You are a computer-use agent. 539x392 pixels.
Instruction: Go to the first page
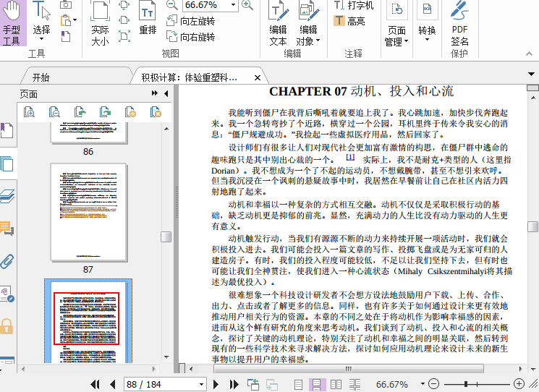pyautogui.click(x=95, y=384)
